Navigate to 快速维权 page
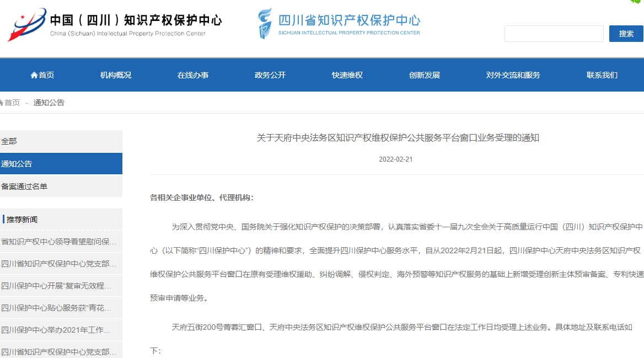The height and width of the screenshot is (358, 644). (x=347, y=75)
